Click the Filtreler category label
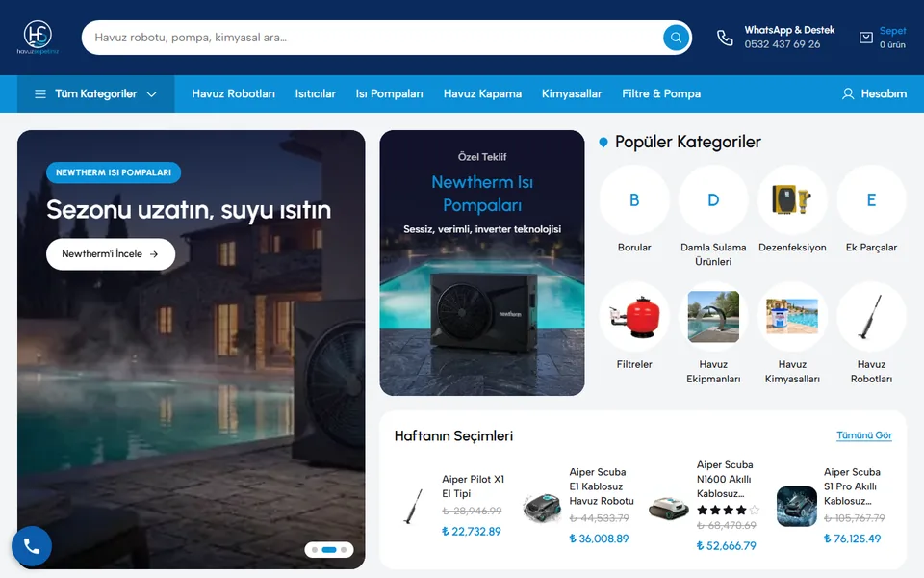This screenshot has height=578, width=924. 634,364
